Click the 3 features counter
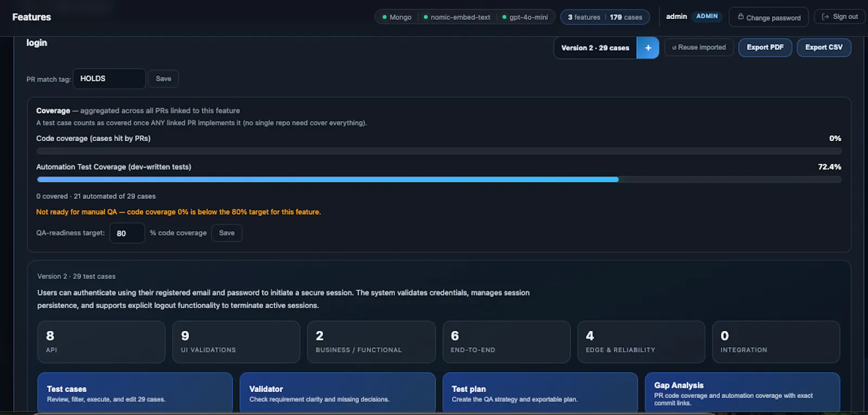Viewport: 868px width, 415px height. pyautogui.click(x=584, y=17)
